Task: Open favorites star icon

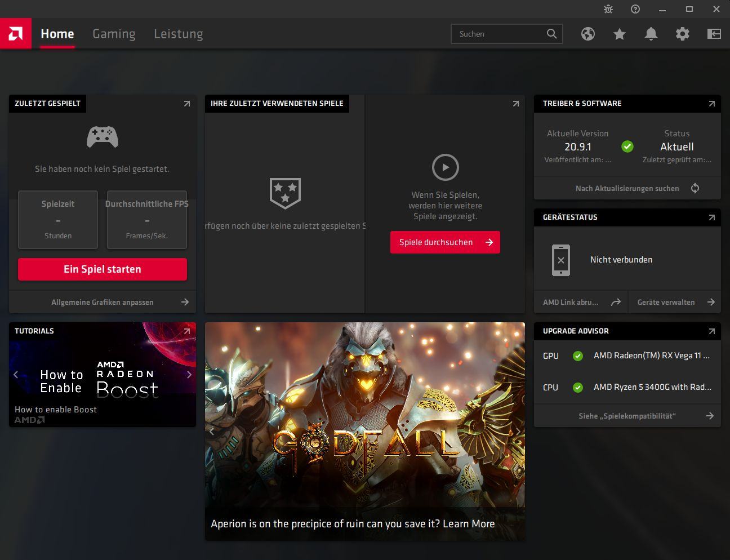Action: pos(620,34)
